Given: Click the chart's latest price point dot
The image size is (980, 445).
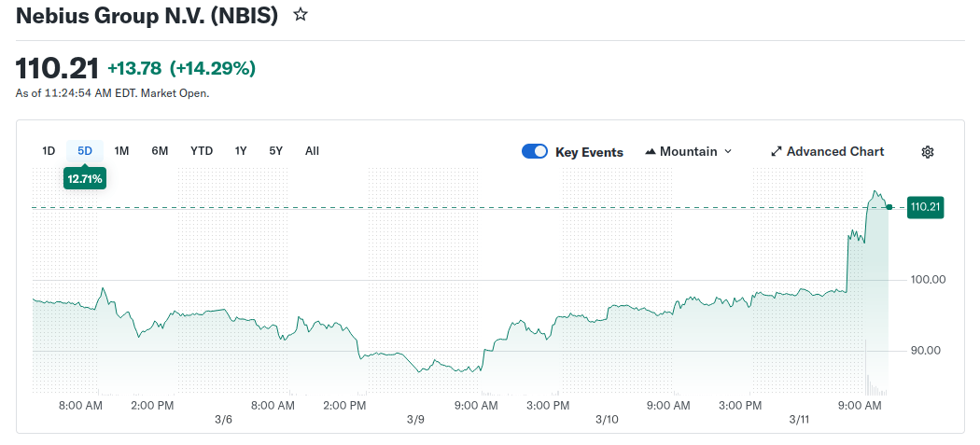Looking at the screenshot, I should [889, 207].
